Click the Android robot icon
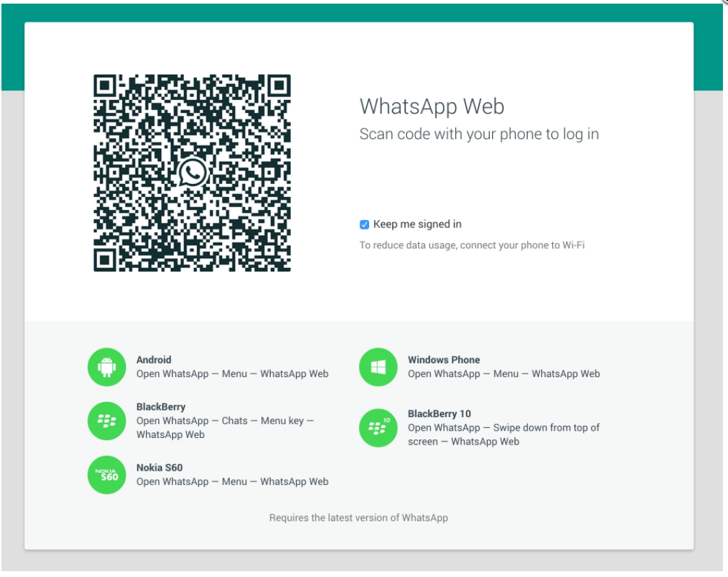 pos(107,367)
